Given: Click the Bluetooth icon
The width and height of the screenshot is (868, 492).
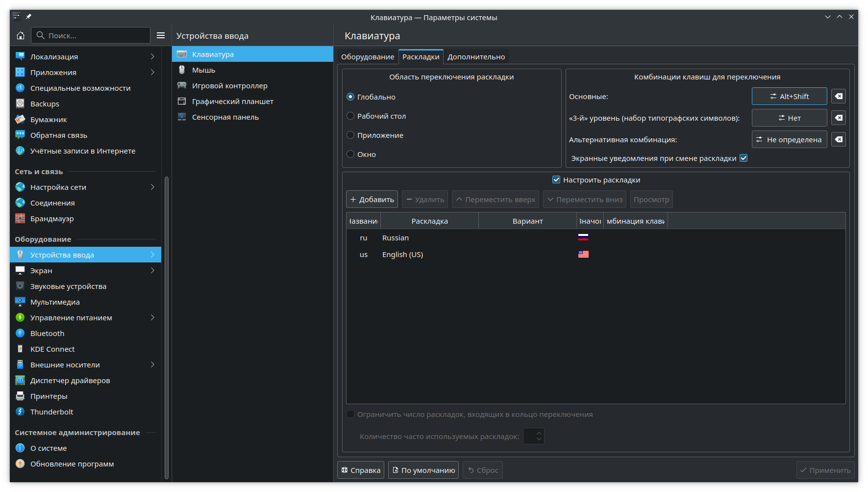Looking at the screenshot, I should point(20,333).
